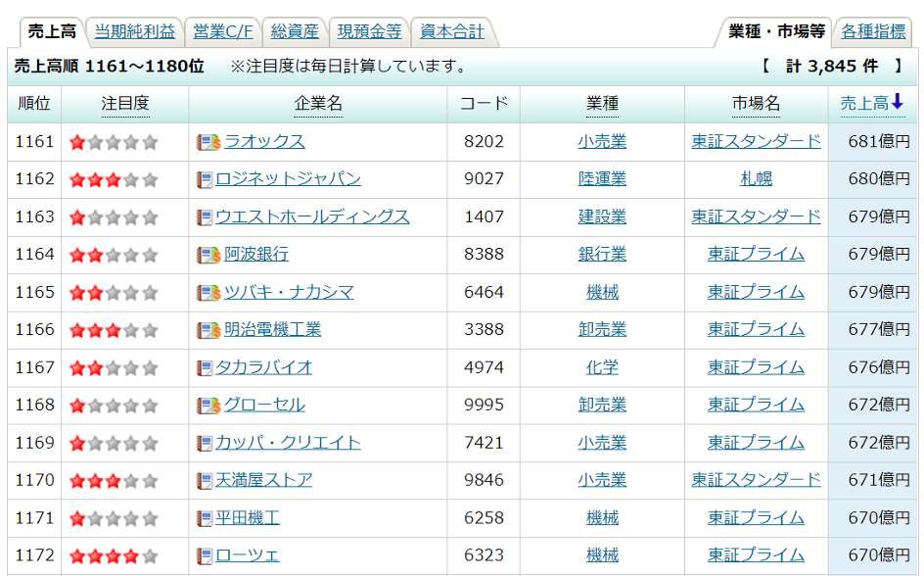The height and width of the screenshot is (576, 924).
Task: Click the 化学 industry link
Action: [602, 367]
